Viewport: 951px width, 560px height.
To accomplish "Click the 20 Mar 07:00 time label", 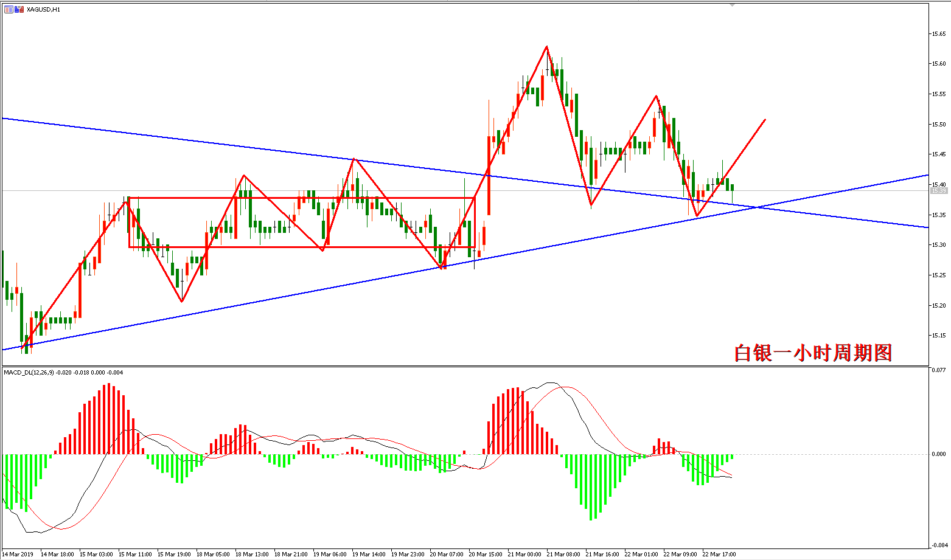I will pyautogui.click(x=447, y=555).
